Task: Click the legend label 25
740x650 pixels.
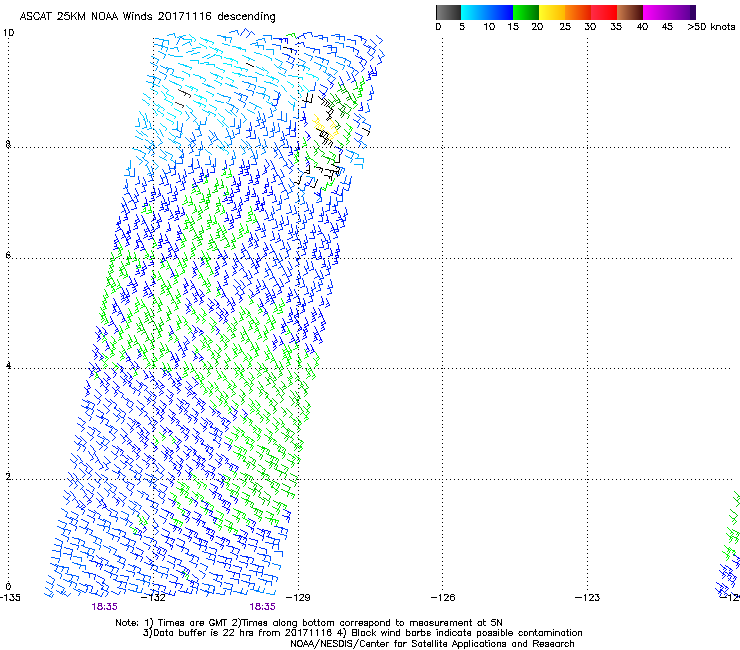Action: tap(565, 27)
